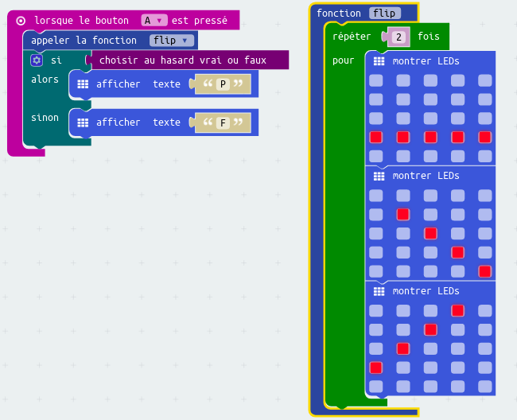
Task: Toggle the leftmost red LED in third grid
Action: click(376, 367)
